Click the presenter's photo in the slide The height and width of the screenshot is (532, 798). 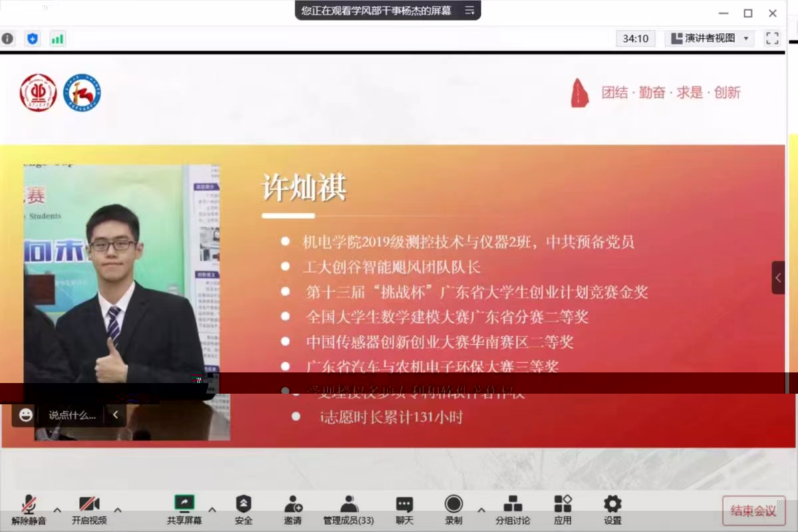(x=122, y=283)
